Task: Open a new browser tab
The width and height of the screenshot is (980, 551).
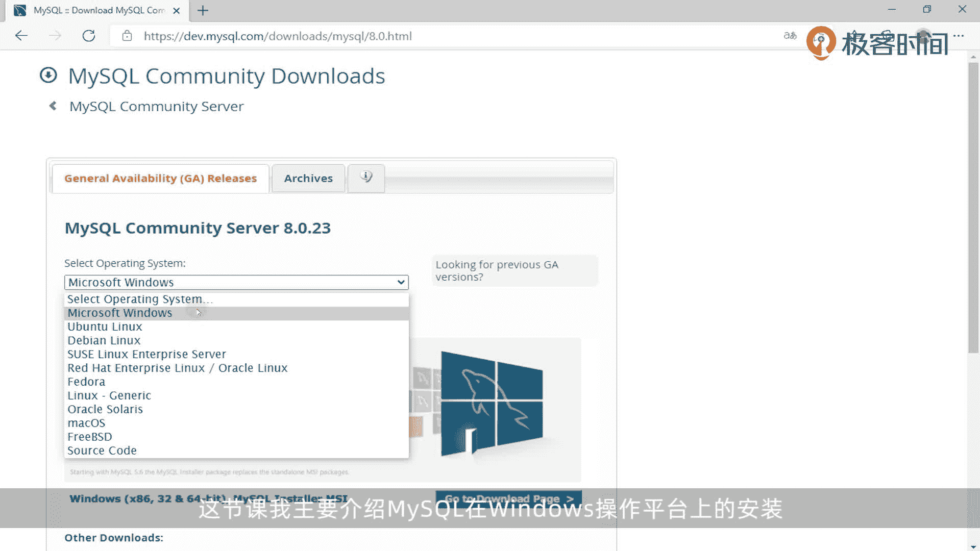Action: (x=203, y=10)
